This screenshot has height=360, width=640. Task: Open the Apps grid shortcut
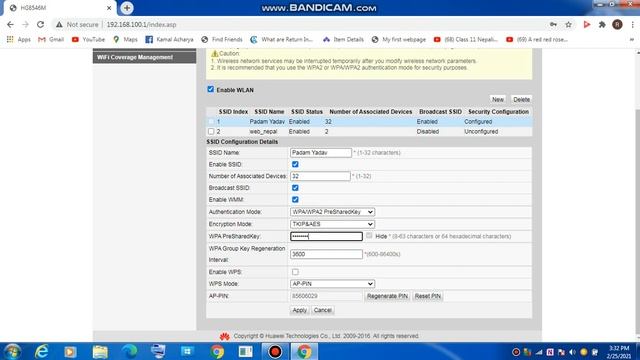[18, 40]
